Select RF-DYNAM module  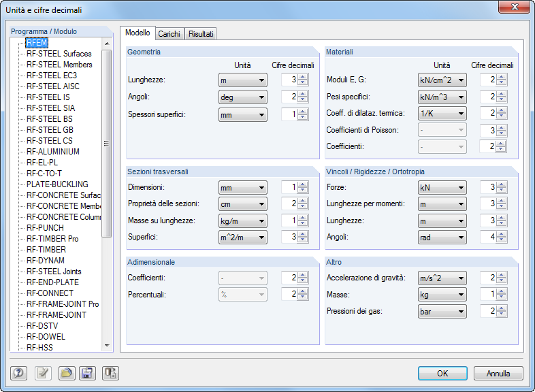tap(46, 261)
